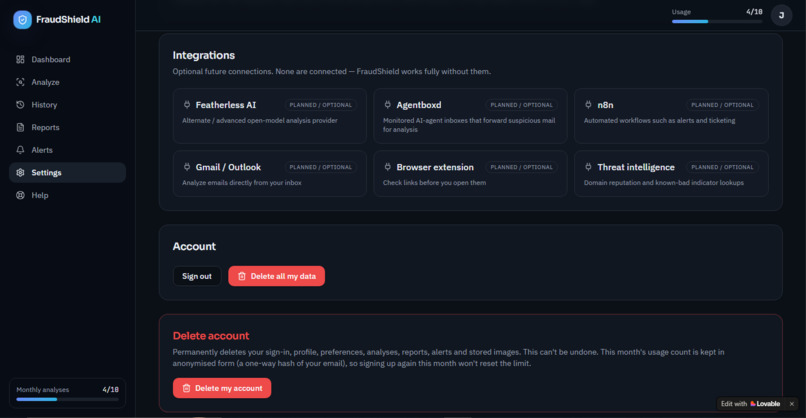806x418 pixels.
Task: Select the Threat intelligence card title
Action: pyautogui.click(x=636, y=167)
